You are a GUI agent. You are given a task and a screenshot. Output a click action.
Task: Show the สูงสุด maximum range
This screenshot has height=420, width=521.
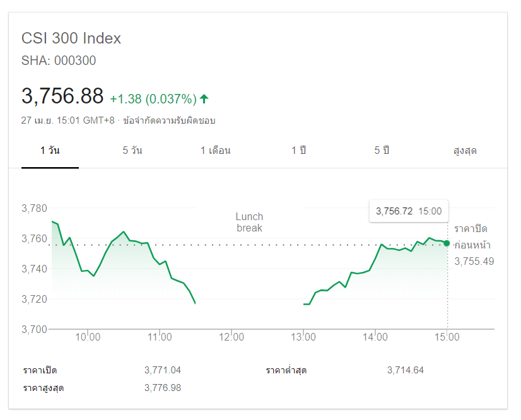point(465,151)
